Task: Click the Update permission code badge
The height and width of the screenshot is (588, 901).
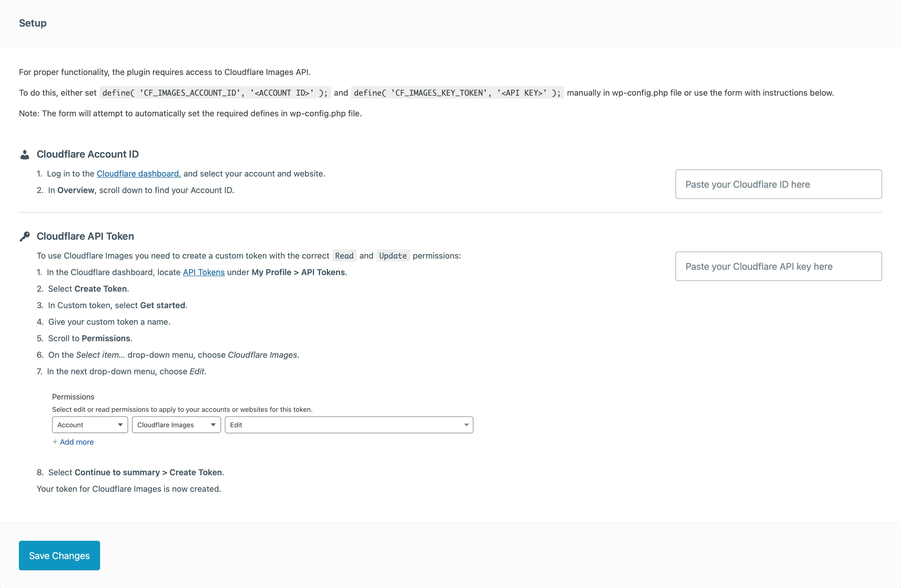Action: click(x=393, y=256)
